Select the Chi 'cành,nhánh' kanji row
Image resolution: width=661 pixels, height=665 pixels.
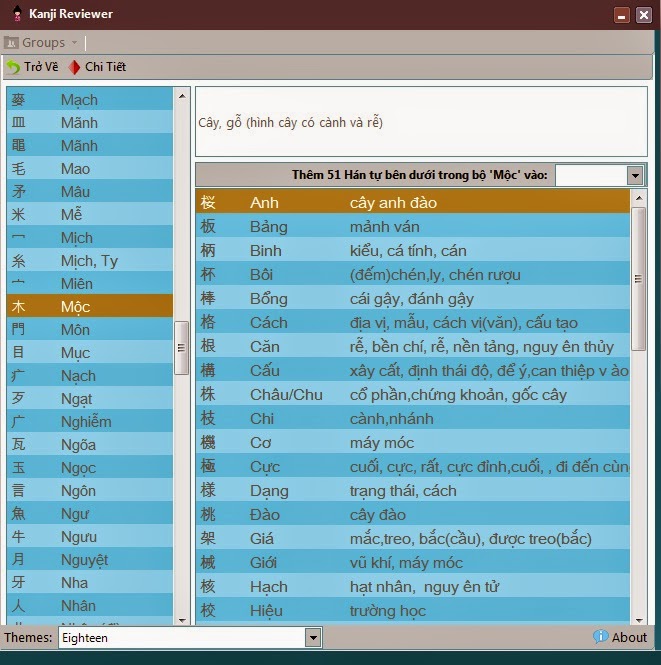click(413, 419)
